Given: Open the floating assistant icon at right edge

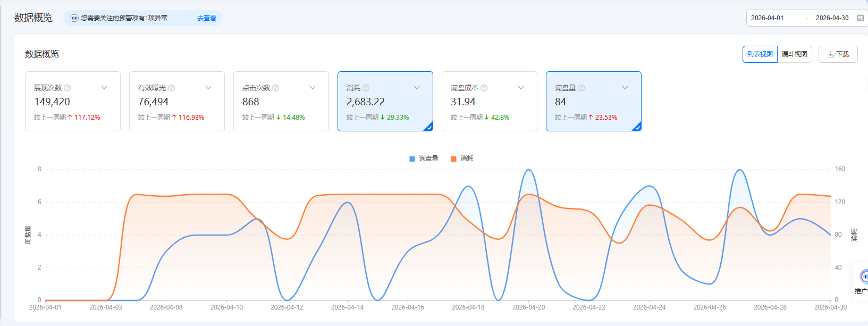Looking at the screenshot, I should [x=864, y=277].
